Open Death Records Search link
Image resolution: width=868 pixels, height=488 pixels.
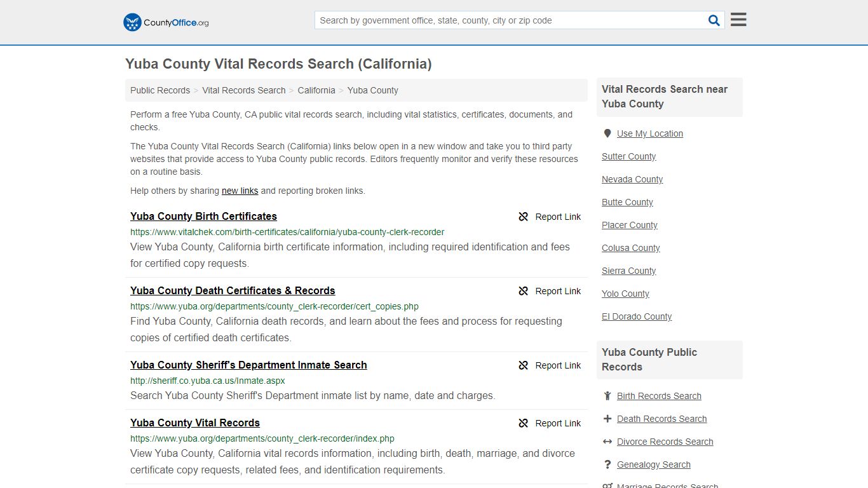click(661, 419)
